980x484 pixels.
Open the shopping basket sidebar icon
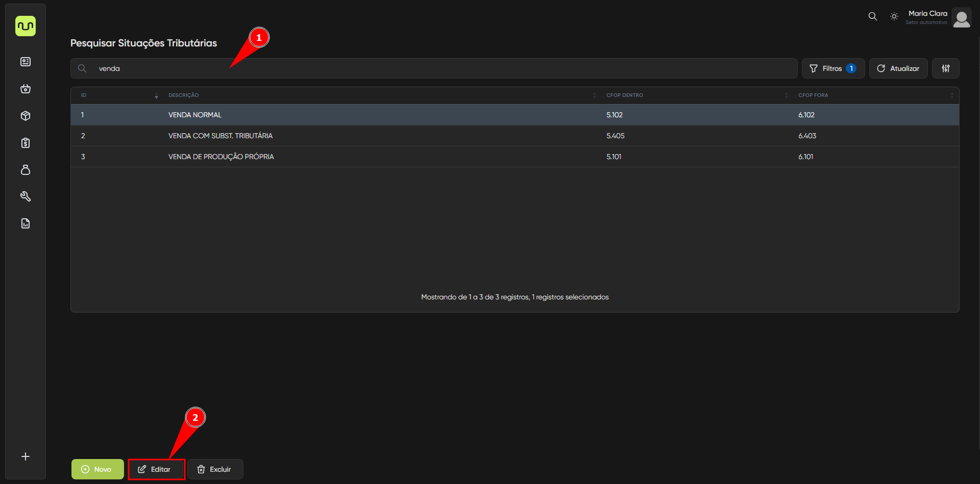pos(26,89)
